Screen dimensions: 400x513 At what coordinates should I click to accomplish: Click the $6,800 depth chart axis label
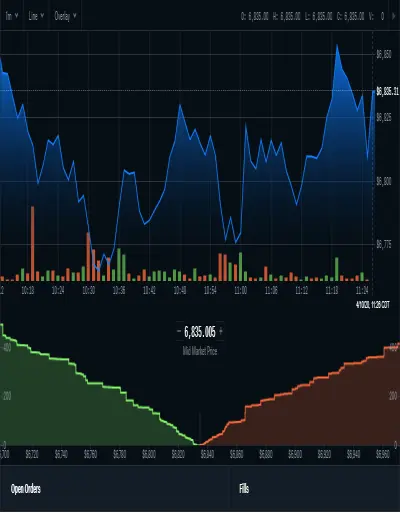point(149,454)
